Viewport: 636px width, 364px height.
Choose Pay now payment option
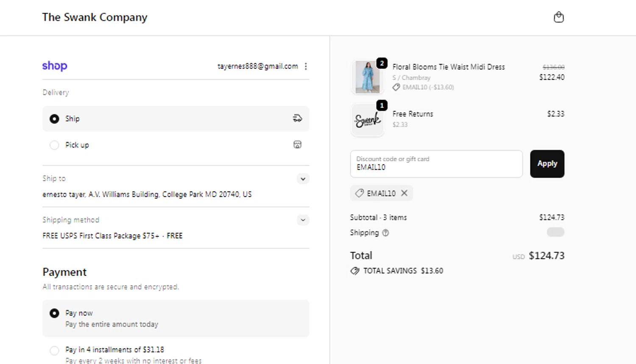[176, 318]
